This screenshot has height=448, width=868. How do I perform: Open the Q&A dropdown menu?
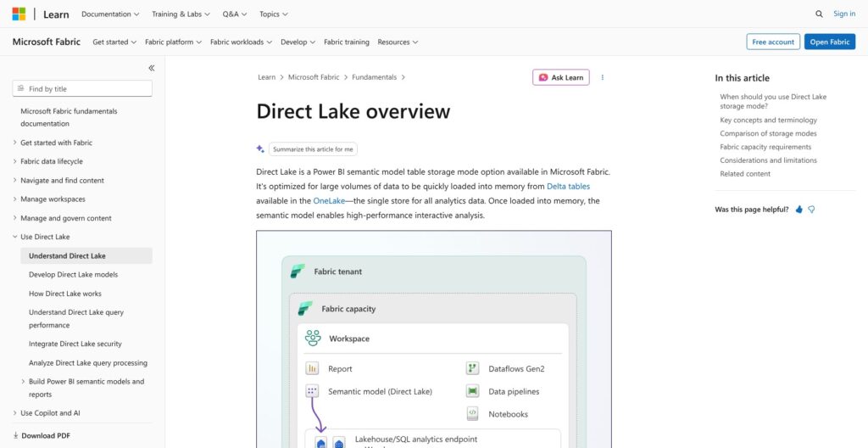tap(235, 14)
